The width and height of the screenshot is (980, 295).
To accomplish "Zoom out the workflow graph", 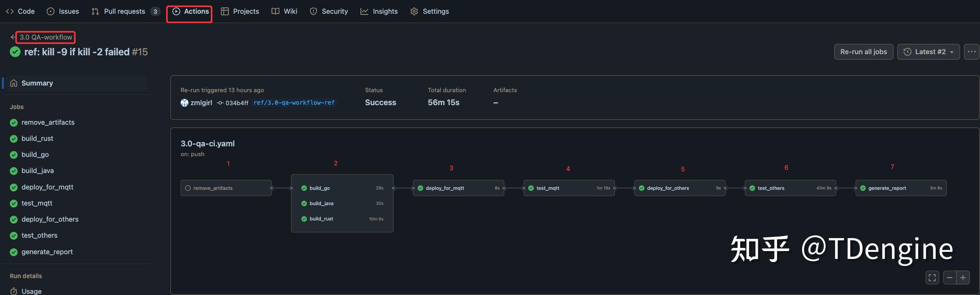I will coord(949,278).
